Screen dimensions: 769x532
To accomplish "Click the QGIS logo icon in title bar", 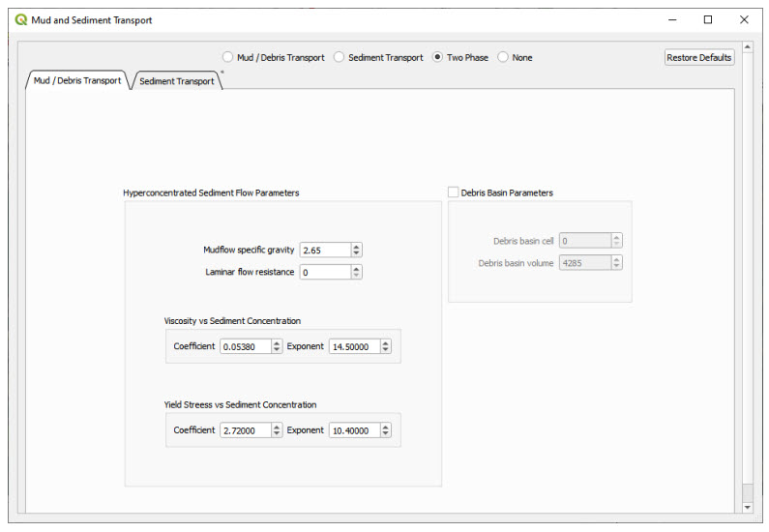I will click(20, 19).
